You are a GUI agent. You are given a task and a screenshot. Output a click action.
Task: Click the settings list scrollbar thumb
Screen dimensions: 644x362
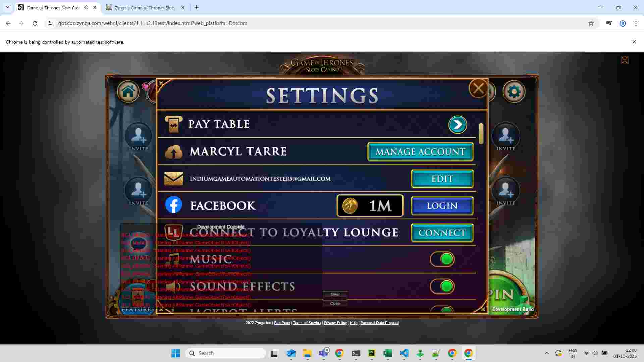click(481, 134)
